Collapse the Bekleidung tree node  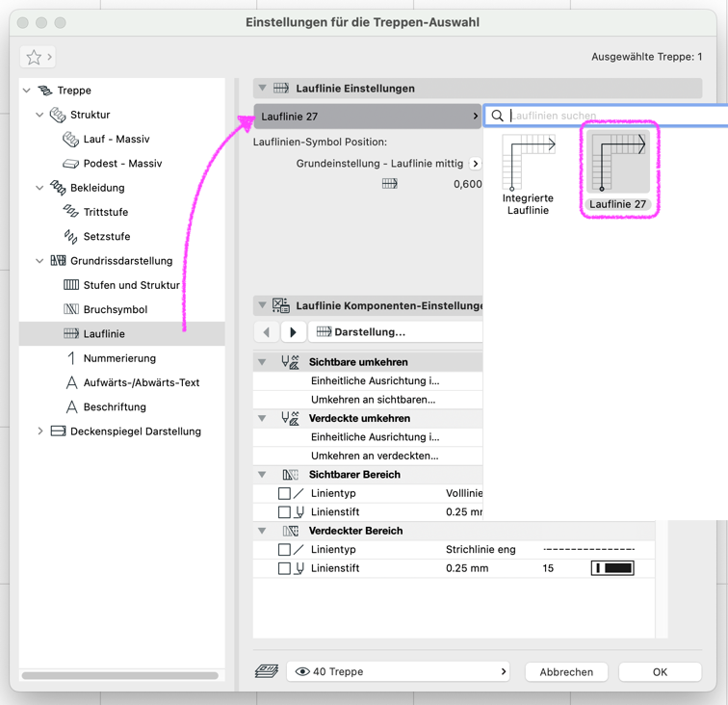pyautogui.click(x=39, y=188)
